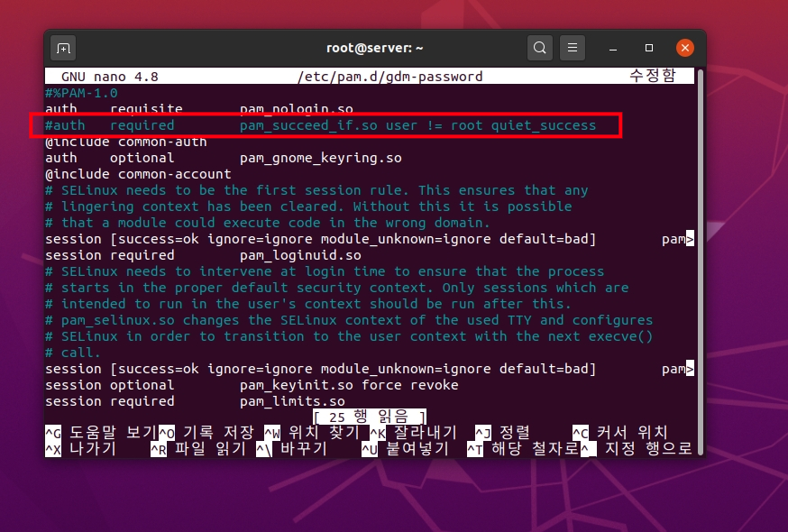This screenshot has width=788, height=532.
Task: Click ^_ 지정 행으로 shortcut
Action: coord(637,448)
